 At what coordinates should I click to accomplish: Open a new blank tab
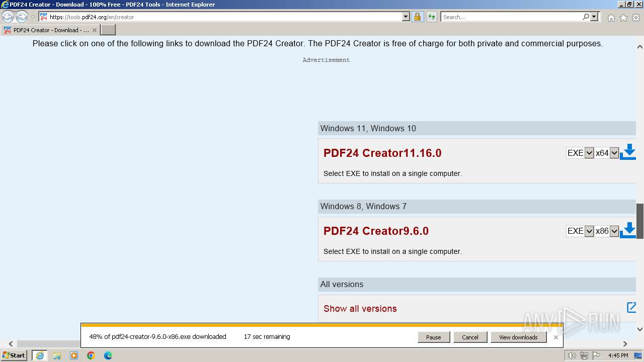(108, 30)
